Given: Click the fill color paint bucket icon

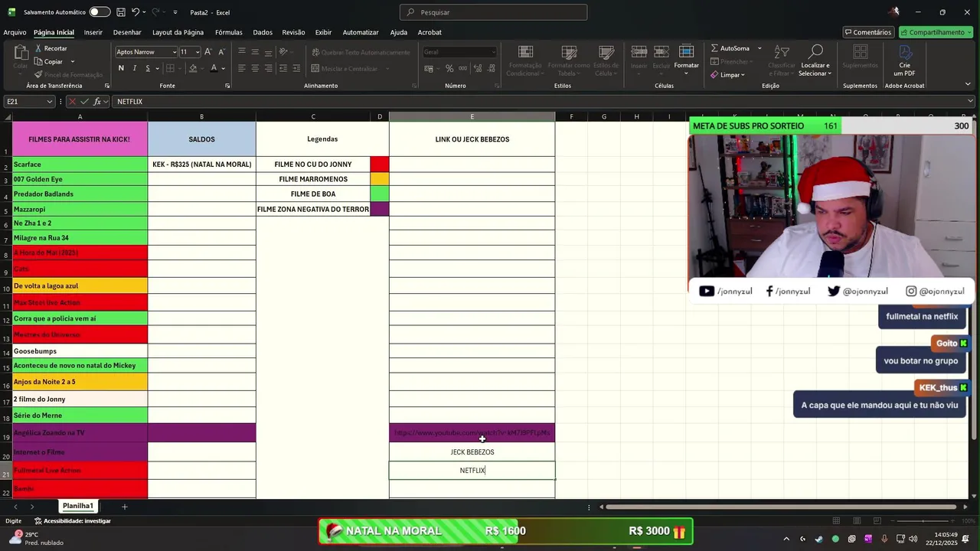Looking at the screenshot, I should (x=193, y=68).
